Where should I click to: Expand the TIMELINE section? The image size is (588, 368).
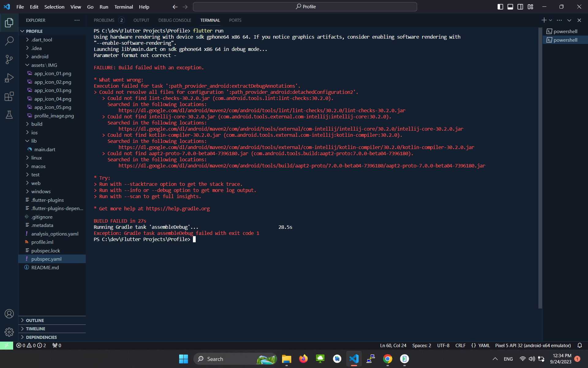[x=52, y=329]
